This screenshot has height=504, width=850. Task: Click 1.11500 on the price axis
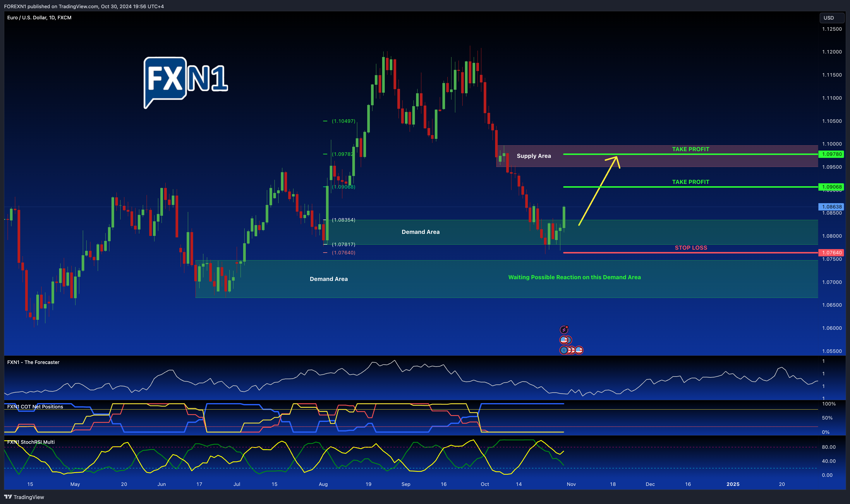tap(832, 75)
